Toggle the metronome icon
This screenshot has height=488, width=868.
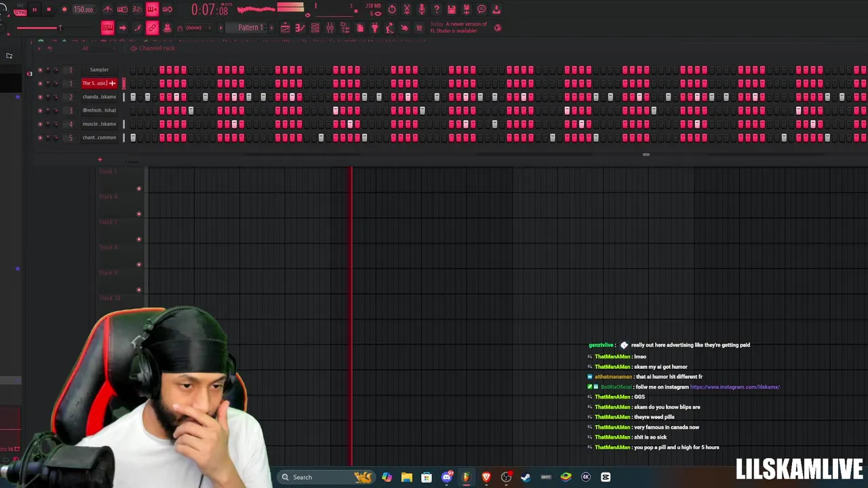point(108,9)
